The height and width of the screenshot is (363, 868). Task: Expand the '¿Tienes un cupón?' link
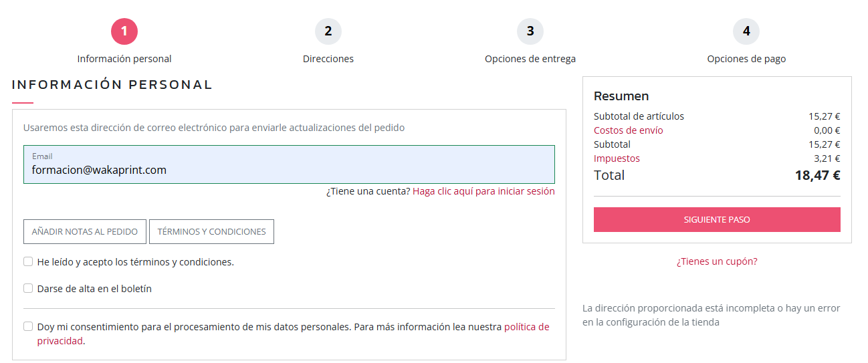717,261
